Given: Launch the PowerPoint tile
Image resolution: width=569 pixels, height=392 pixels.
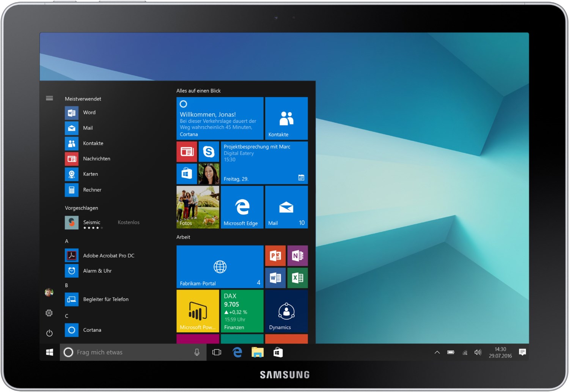Looking at the screenshot, I should click(275, 256).
